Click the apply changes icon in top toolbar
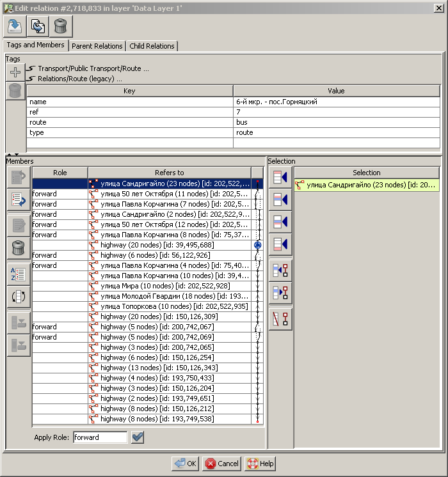448x477 pixels. click(15, 26)
